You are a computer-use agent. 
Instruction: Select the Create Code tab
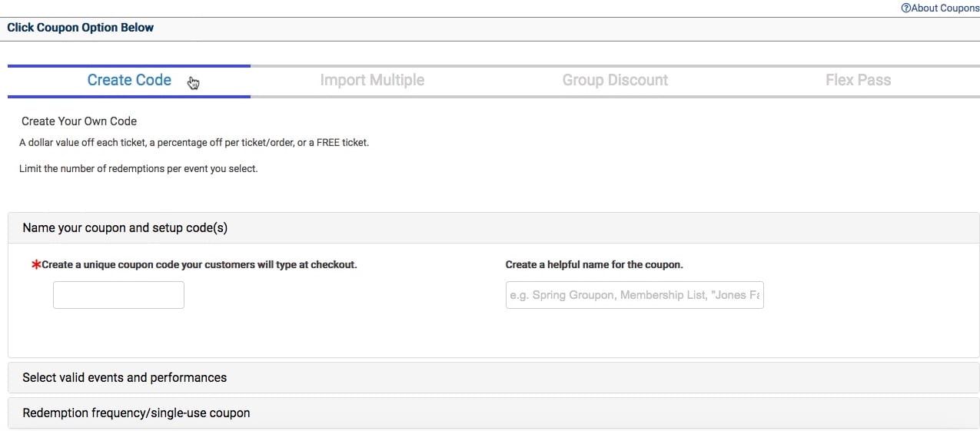129,81
